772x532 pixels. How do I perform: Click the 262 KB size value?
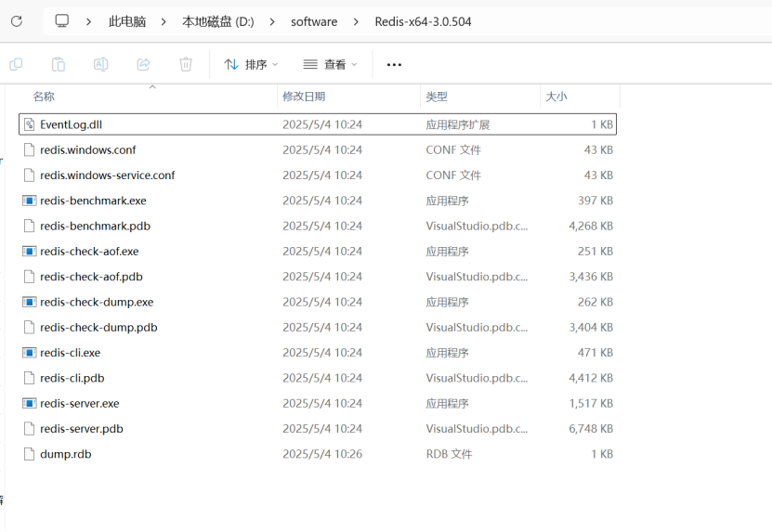[595, 302]
